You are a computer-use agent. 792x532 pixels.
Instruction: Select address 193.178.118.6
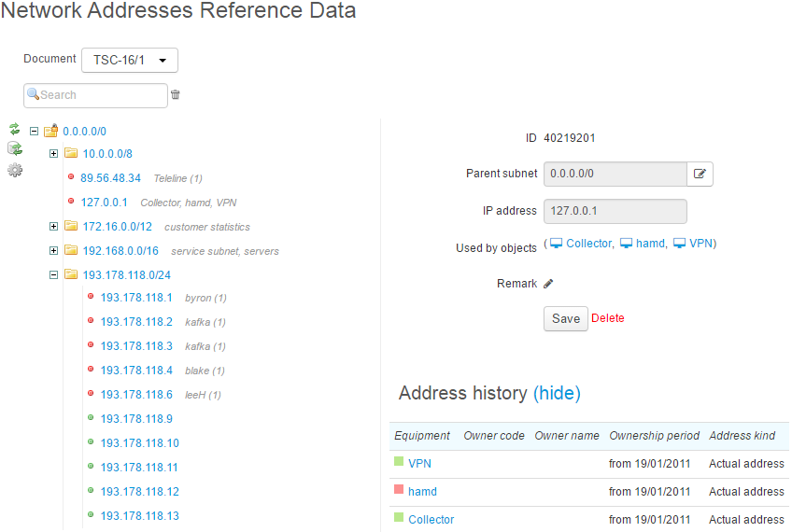click(x=136, y=394)
